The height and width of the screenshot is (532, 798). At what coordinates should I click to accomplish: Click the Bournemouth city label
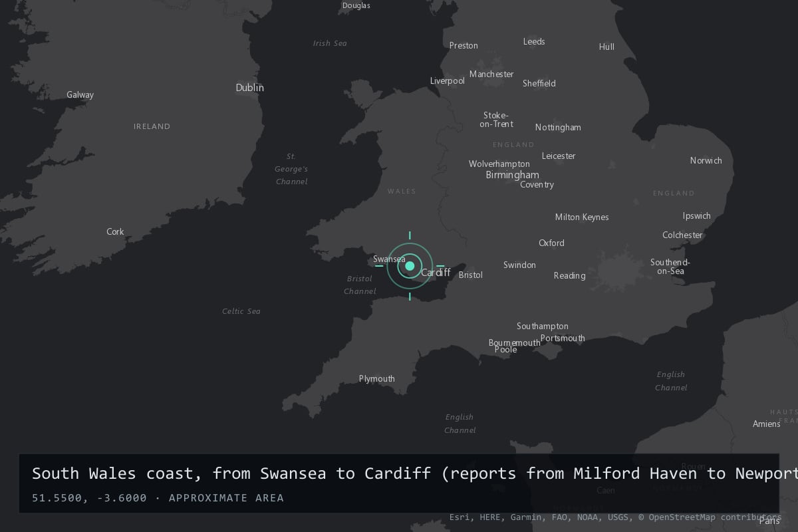(x=514, y=342)
